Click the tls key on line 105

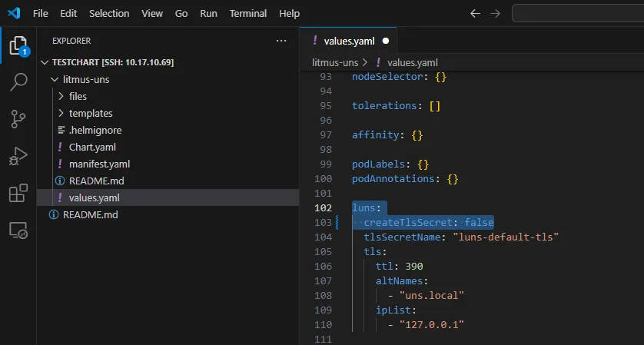373,251
